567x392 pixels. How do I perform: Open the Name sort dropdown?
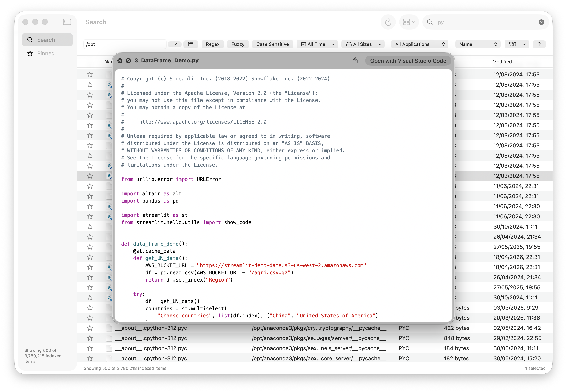tap(478, 44)
